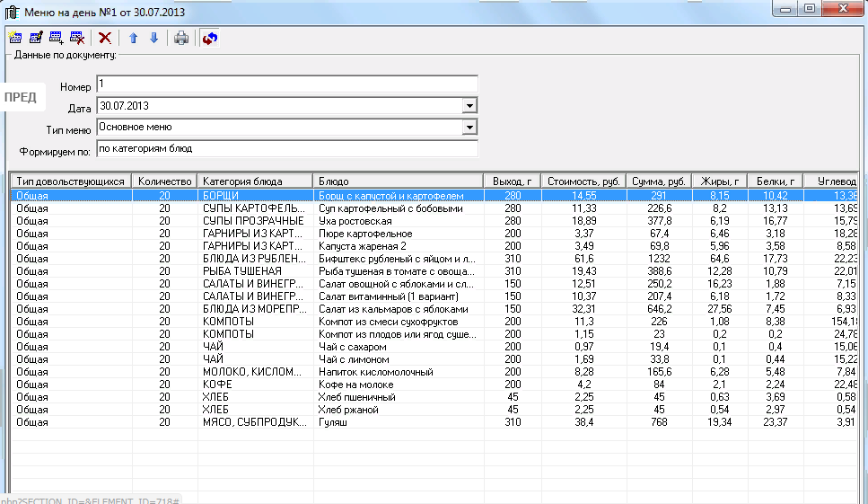
Task: Click the refresh arrows icon
Action: [210, 38]
